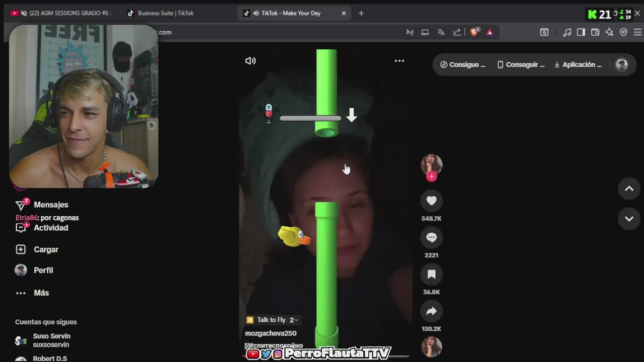Toggle the browser sidebar panel icon
This screenshot has height=362, width=644.
point(581,32)
